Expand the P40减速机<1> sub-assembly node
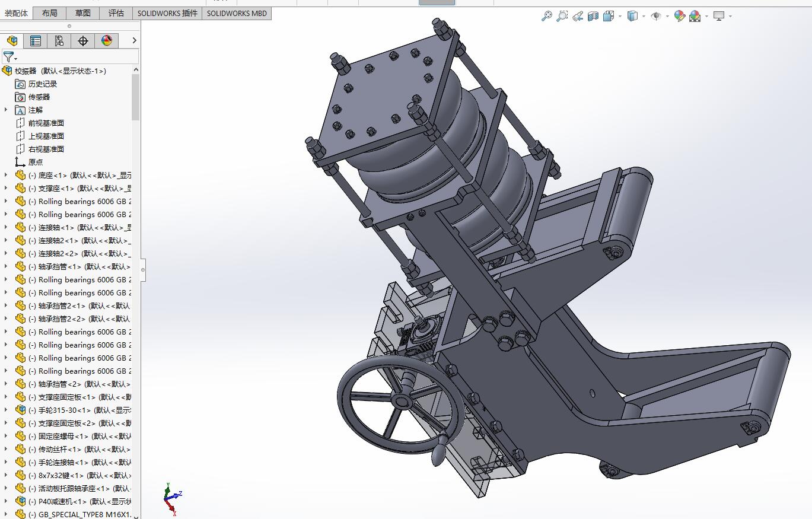 click(7, 501)
